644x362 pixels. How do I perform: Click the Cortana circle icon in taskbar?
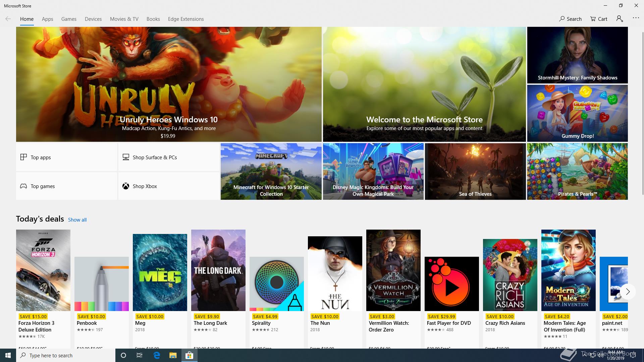[x=123, y=355]
